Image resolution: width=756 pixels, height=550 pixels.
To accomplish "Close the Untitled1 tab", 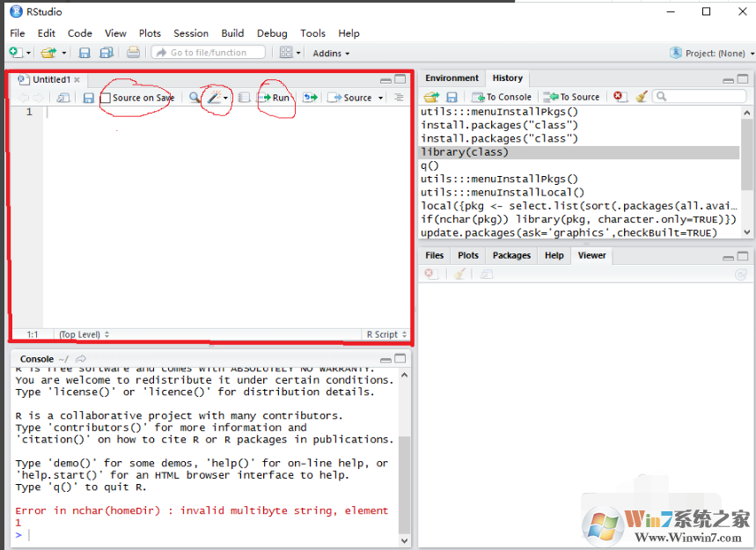I will pyautogui.click(x=77, y=79).
